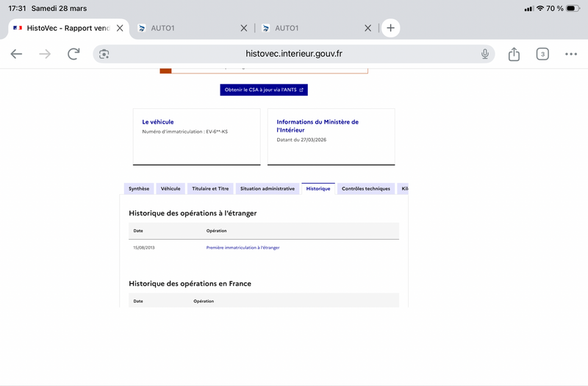
Task: Open the Situation administrative tab
Action: 268,189
